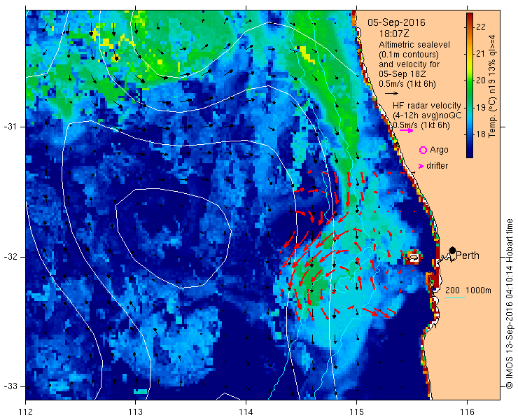Screen dimensions: 518x420
Task: Click the 'Perth' city label
Action: 468,255
